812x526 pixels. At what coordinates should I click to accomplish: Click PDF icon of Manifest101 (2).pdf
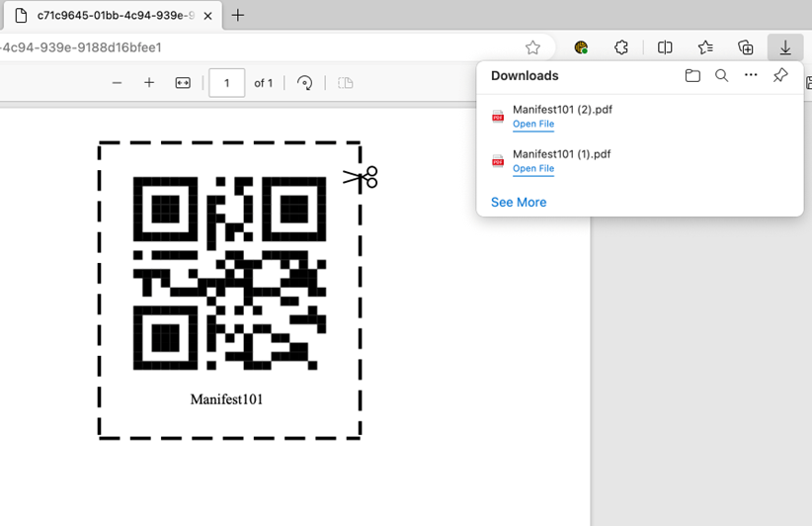(498, 117)
